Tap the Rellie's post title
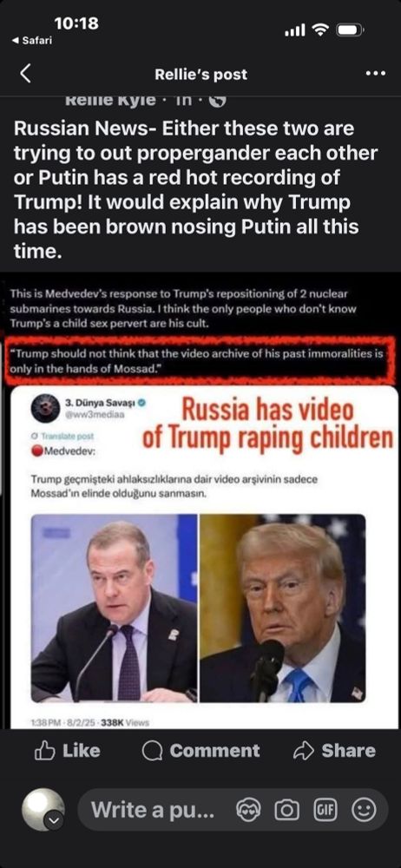401x868 pixels. pyautogui.click(x=200, y=74)
